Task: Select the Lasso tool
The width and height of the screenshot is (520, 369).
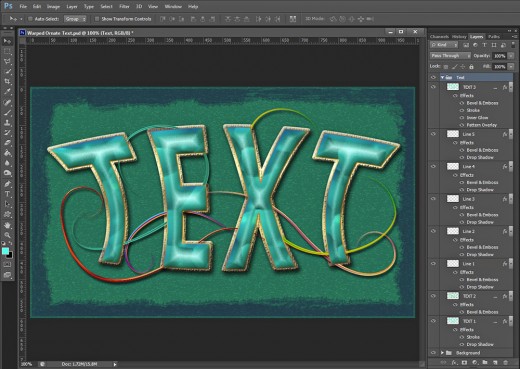Action: click(7, 62)
